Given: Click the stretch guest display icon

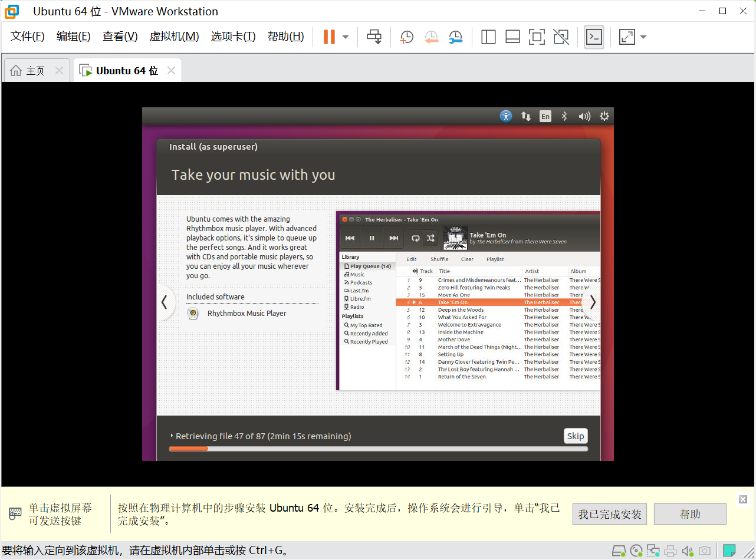Looking at the screenshot, I should click(x=627, y=37).
